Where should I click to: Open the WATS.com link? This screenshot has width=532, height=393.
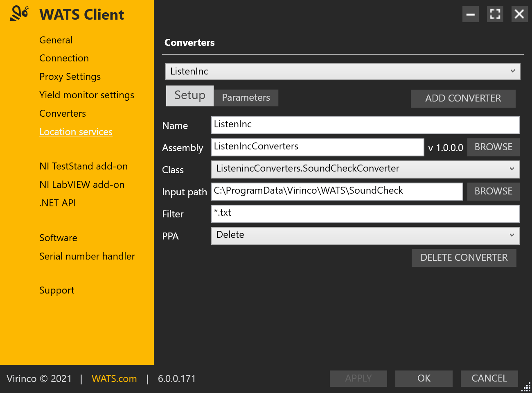pyautogui.click(x=114, y=379)
